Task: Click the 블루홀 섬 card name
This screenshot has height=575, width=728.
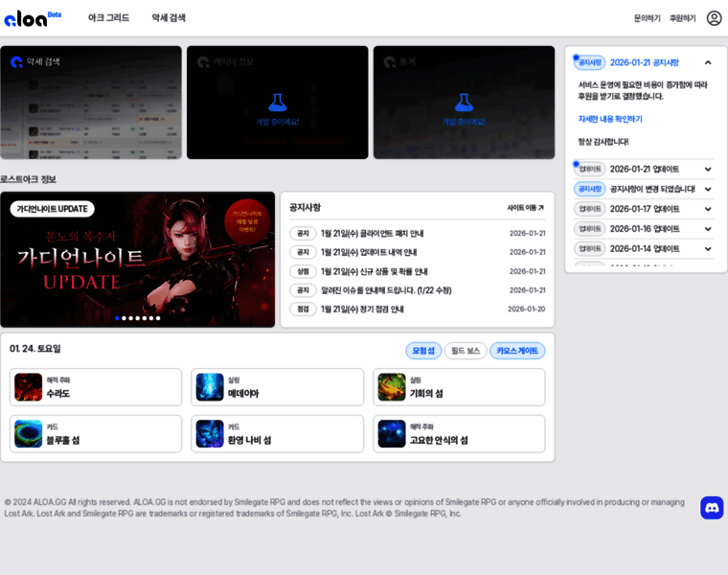Action: click(x=62, y=440)
